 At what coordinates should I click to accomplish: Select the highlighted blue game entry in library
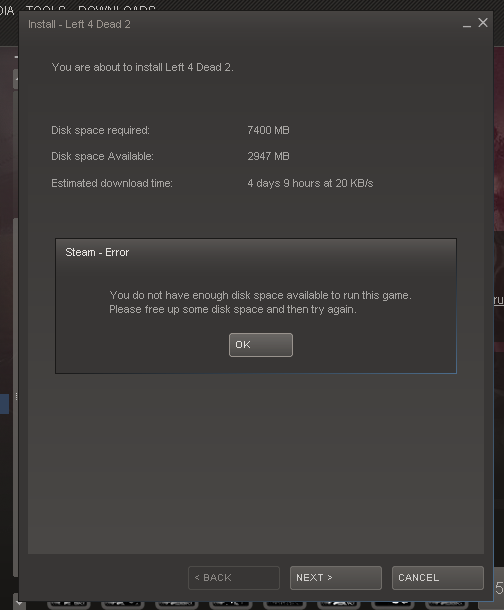pyautogui.click(x=5, y=404)
